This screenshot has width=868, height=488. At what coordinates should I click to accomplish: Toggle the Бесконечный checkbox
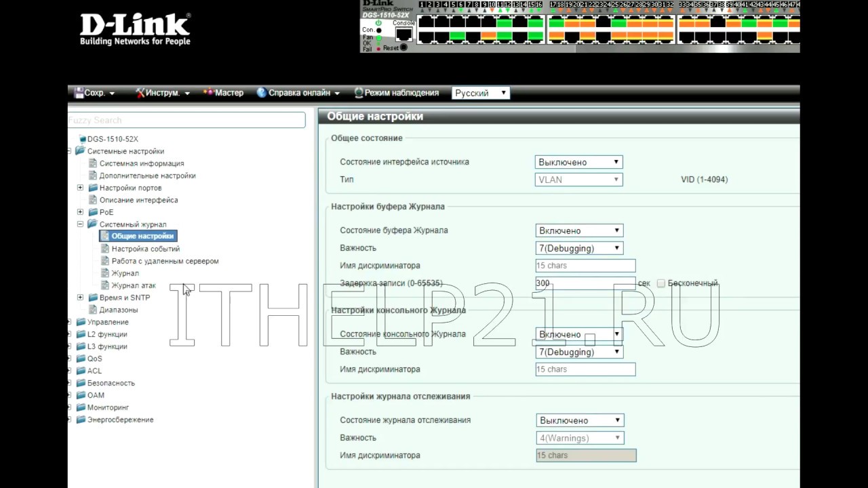tap(661, 283)
